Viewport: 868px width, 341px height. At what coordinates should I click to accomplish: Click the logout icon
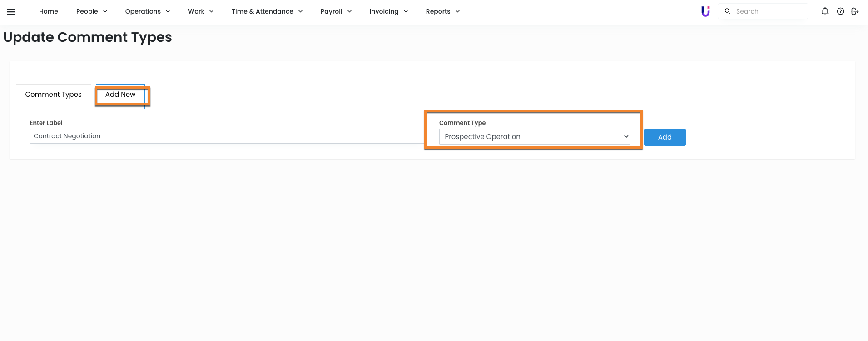[855, 11]
